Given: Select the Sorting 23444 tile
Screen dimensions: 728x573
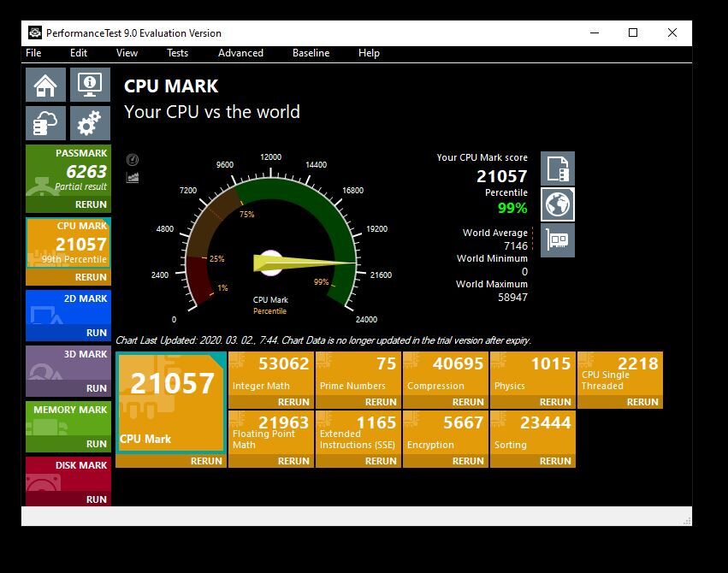Looking at the screenshot, I should pos(533,433).
